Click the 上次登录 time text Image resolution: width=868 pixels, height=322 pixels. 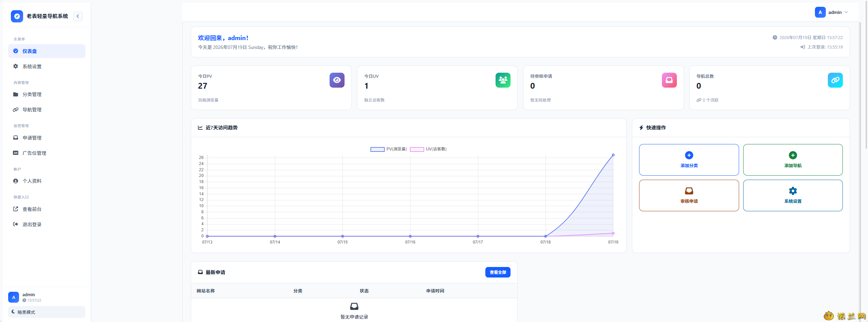pos(825,47)
